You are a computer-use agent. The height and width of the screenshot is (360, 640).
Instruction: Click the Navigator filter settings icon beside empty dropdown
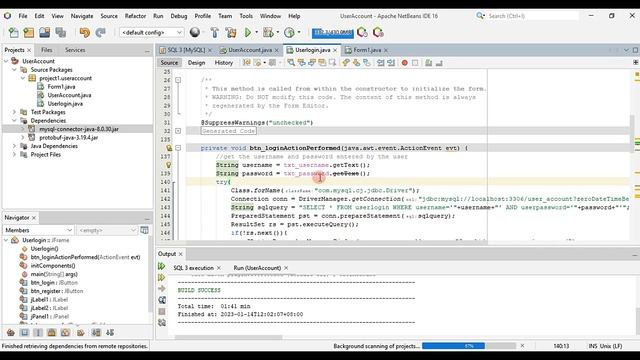144,230
